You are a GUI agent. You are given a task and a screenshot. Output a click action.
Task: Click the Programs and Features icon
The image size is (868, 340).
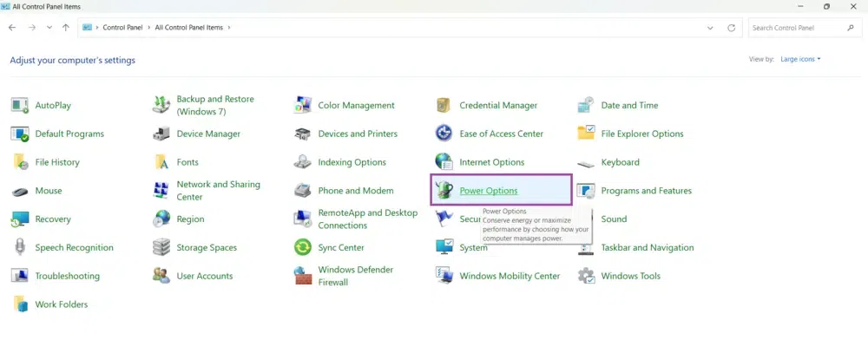coord(586,191)
